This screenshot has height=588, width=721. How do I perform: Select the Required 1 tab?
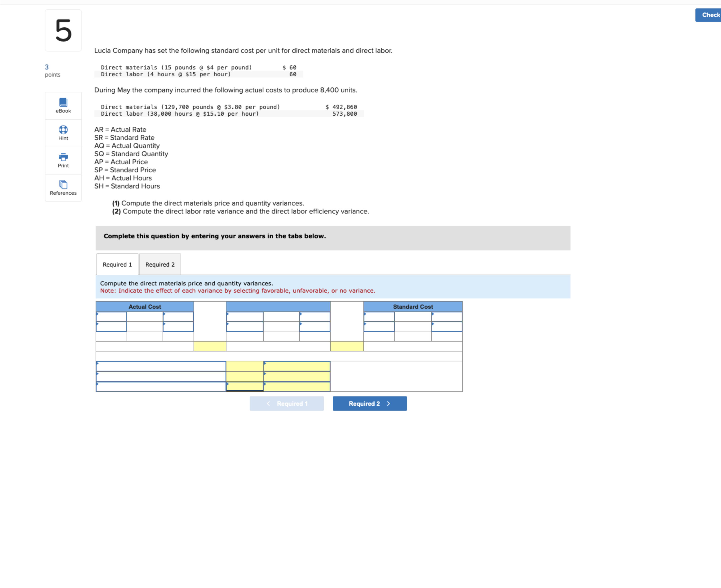tap(117, 264)
